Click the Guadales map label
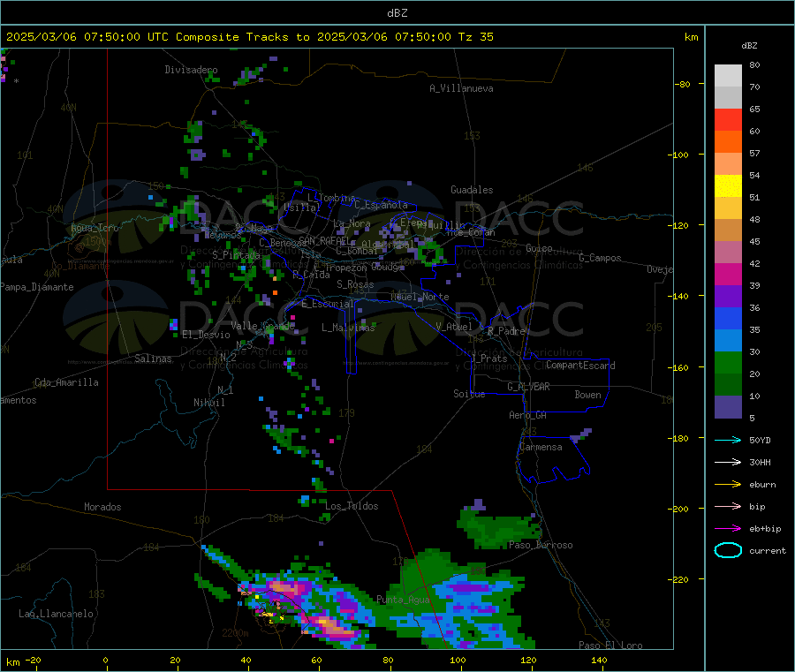This screenshot has height=672, width=795. [x=472, y=190]
